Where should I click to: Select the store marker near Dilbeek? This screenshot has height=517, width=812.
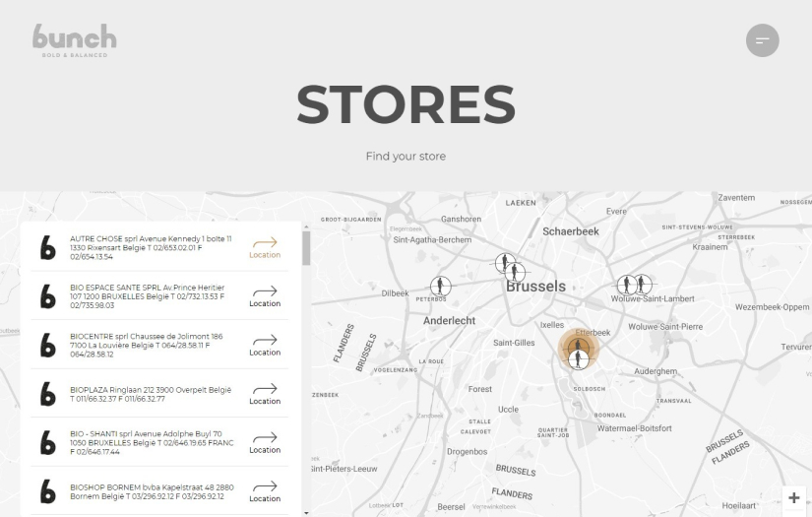point(441,286)
